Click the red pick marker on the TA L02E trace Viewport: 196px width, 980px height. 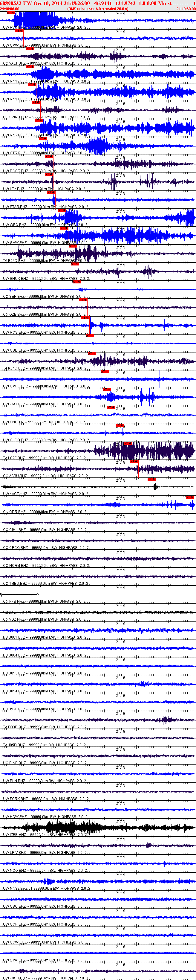pyautogui.click(x=128, y=443)
